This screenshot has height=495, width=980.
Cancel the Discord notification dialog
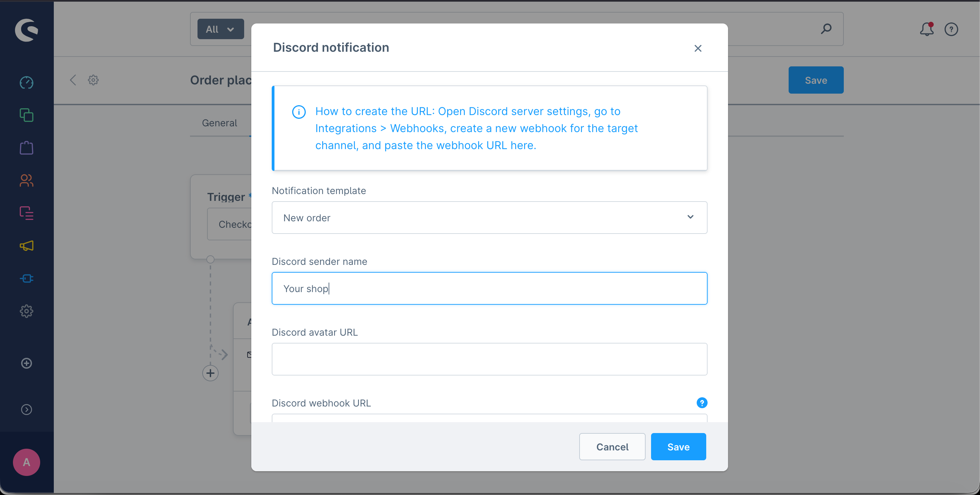[x=612, y=447]
